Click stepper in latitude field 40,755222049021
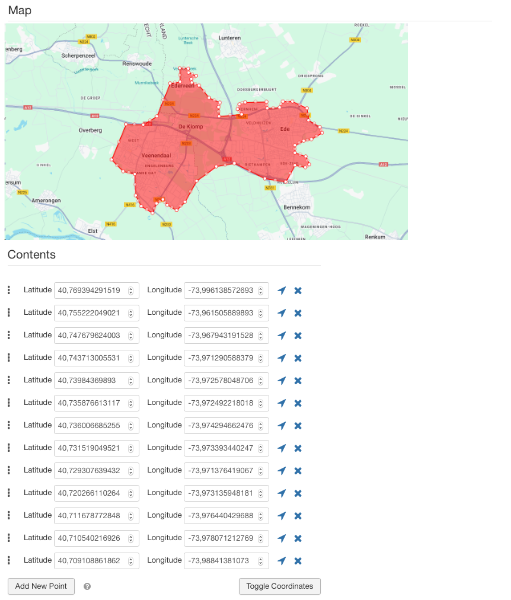 pos(131,313)
